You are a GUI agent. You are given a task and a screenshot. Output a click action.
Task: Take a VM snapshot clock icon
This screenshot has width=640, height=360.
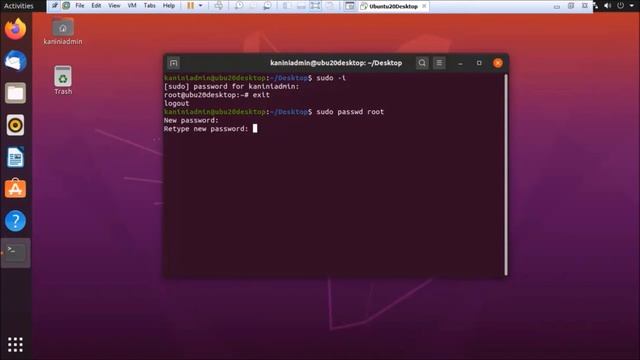239,6
